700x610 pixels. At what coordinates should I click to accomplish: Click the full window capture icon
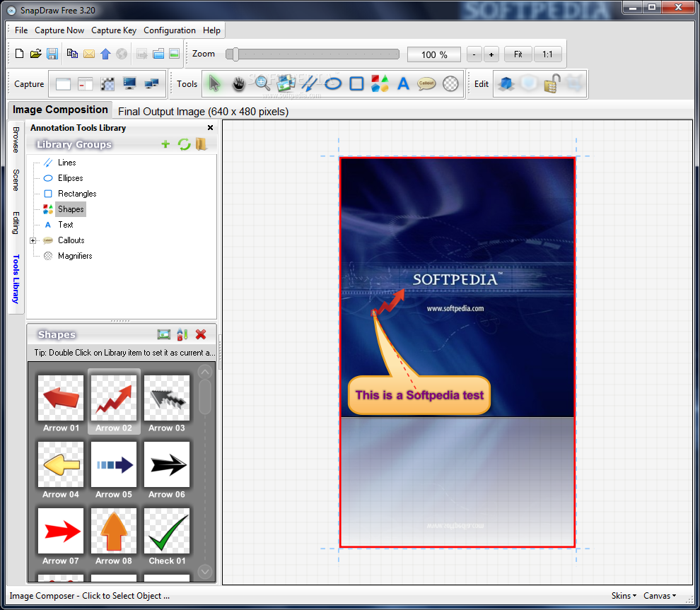(63, 84)
